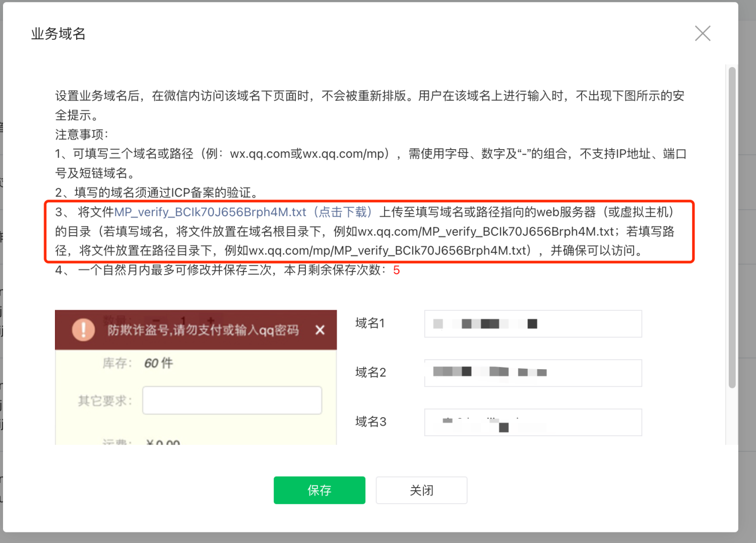
Task: Click the 域名2 label
Action: [x=370, y=373]
